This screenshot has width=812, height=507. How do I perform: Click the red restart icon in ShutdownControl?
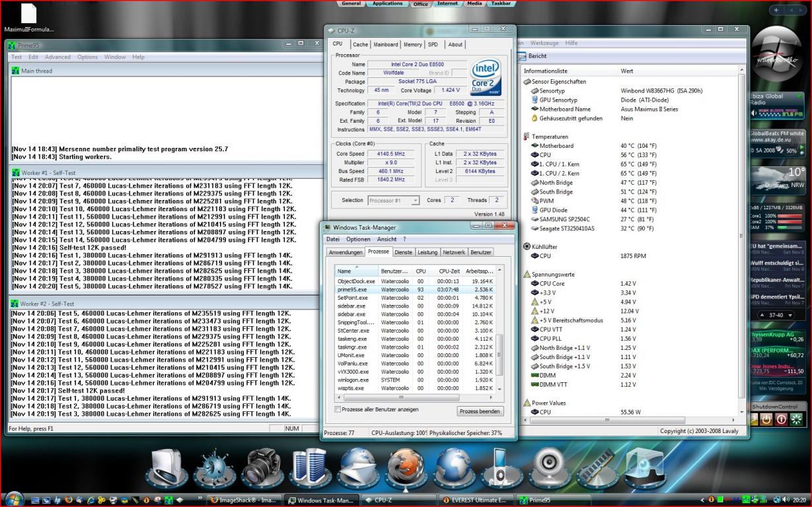[x=782, y=419]
